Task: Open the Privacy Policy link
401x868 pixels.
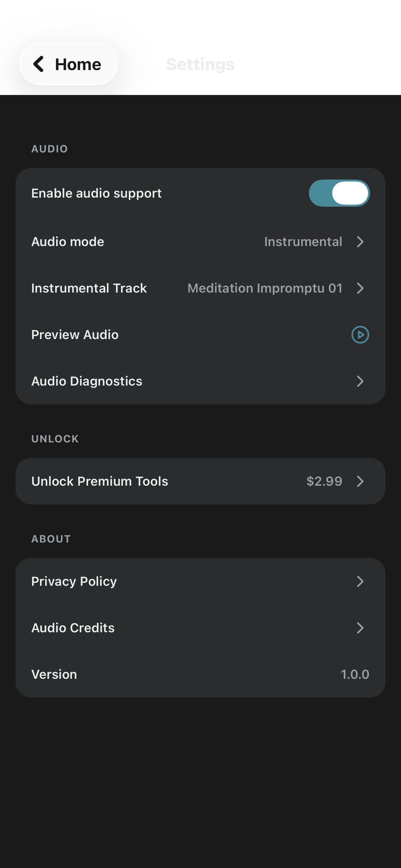Action: (x=200, y=581)
